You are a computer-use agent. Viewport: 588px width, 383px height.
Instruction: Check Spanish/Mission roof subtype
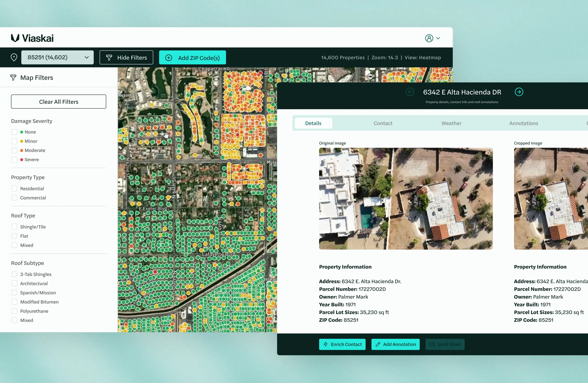(14, 293)
